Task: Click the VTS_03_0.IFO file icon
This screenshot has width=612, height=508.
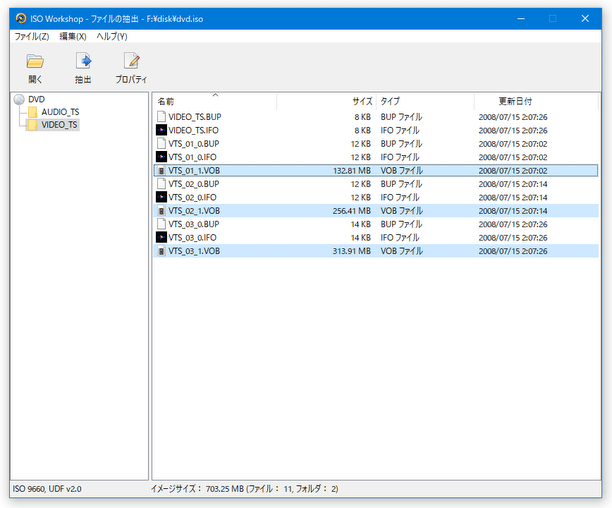Action: pyautogui.click(x=161, y=238)
